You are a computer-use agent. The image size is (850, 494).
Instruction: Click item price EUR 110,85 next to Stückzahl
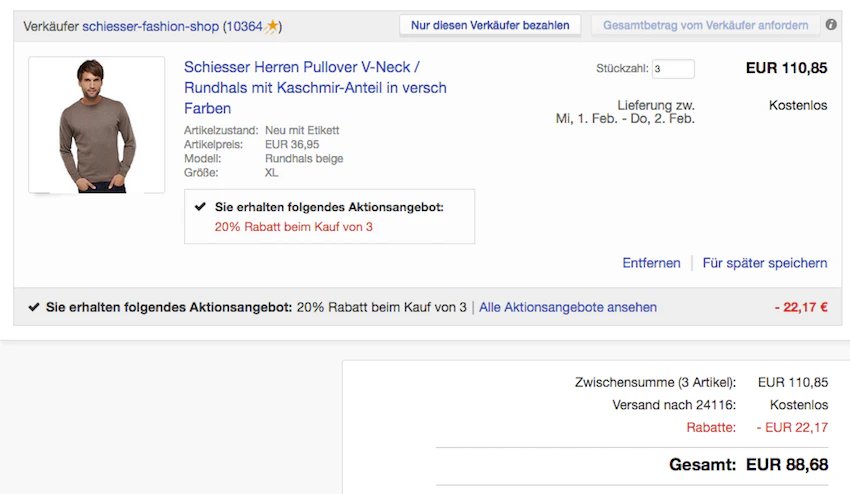click(786, 68)
